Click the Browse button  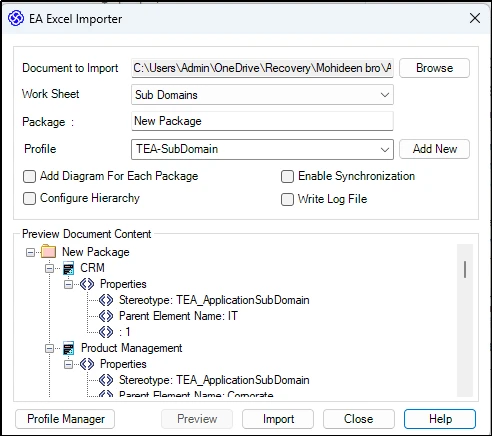434,68
